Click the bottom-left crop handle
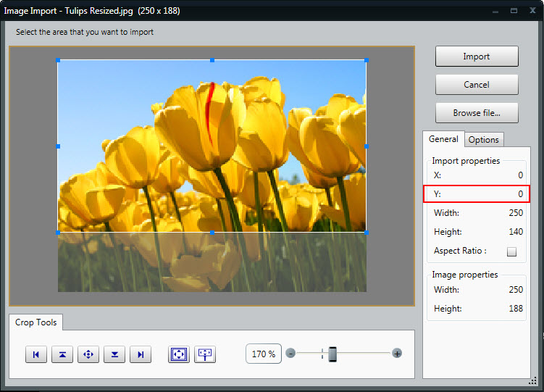The height and width of the screenshot is (392, 544). [x=58, y=233]
